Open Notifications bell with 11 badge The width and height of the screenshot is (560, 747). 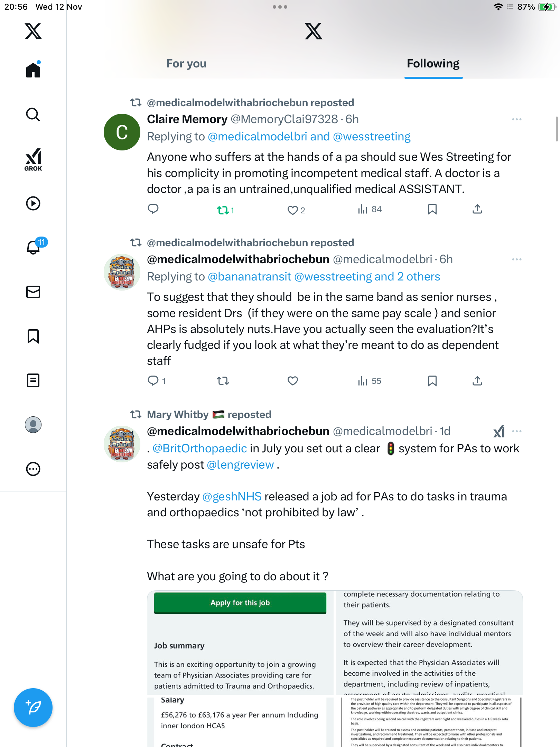[34, 247]
